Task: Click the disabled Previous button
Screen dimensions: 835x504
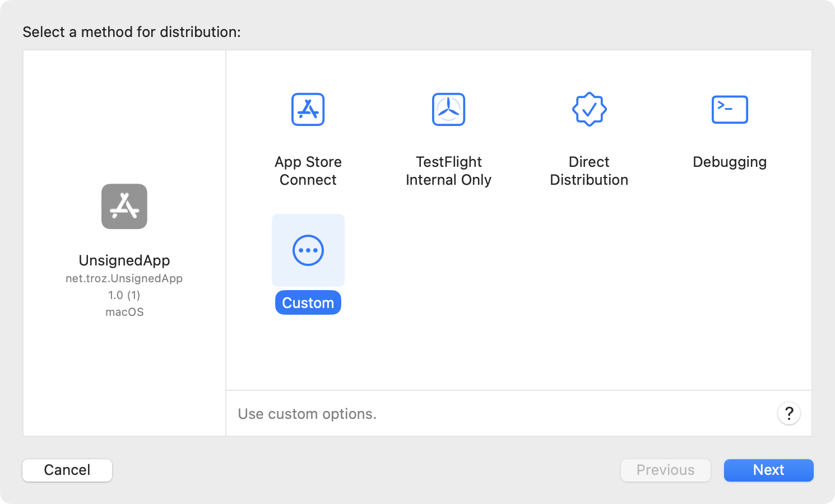Action: pos(665,470)
